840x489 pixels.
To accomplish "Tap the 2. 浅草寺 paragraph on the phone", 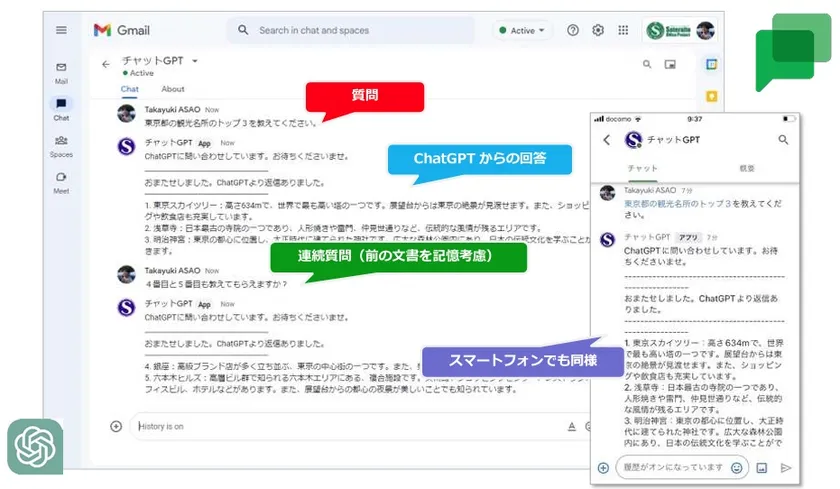I will coord(703,398).
